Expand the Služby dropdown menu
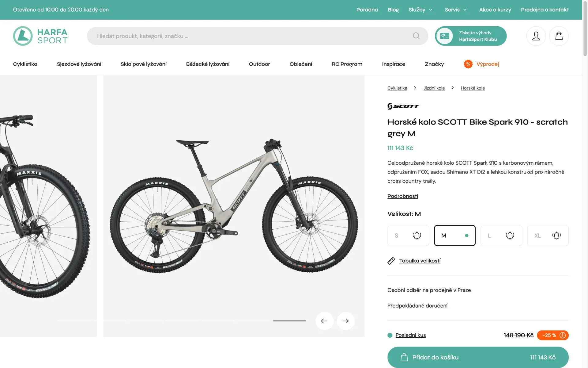Viewport: 588px width, 368px height. 420,10
